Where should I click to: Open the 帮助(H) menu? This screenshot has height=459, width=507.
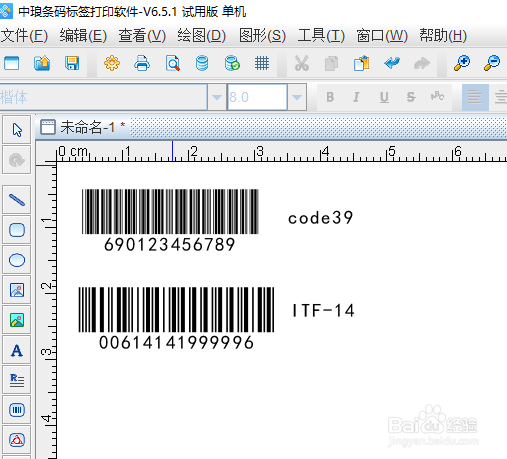coord(443,36)
